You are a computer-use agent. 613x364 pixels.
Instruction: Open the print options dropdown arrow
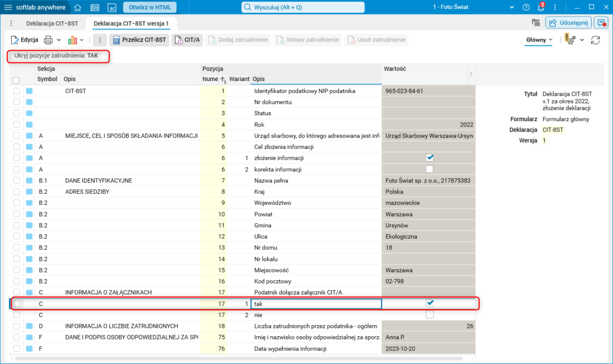(59, 40)
